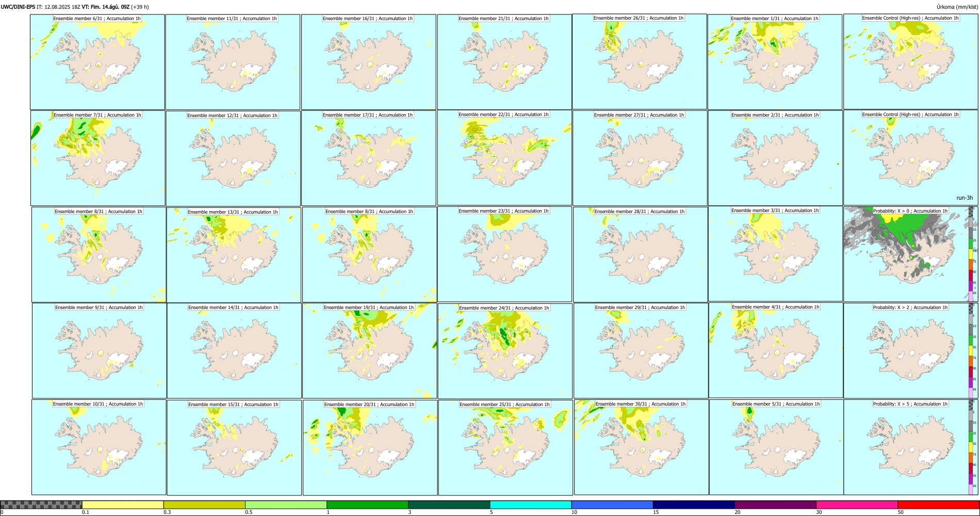Select the Ensemble member 13/31 map panel
The image size is (980, 516).
pyautogui.click(x=234, y=255)
